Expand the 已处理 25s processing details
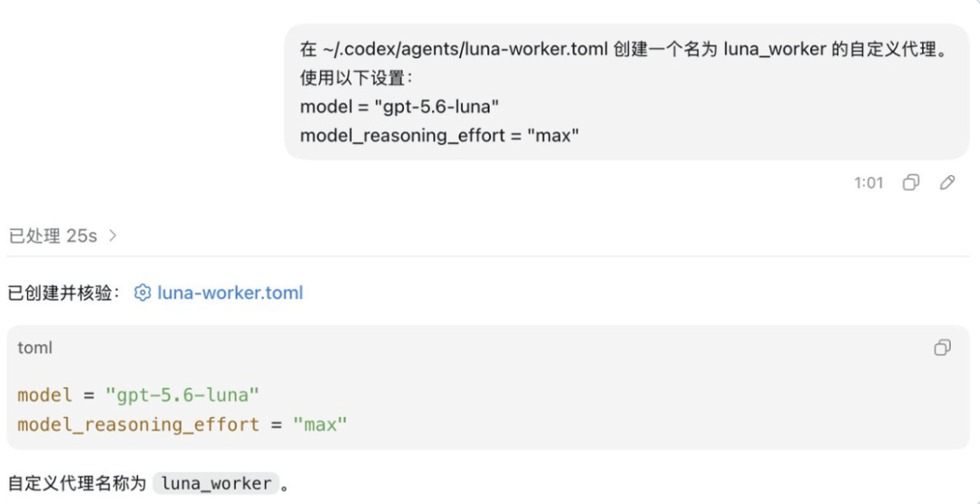980x504 pixels. point(63,236)
